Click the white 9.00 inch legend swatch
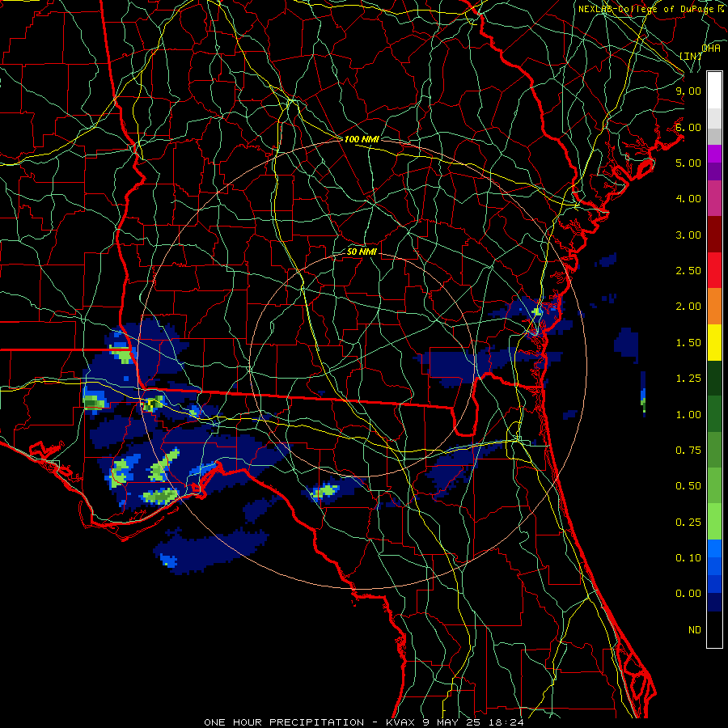The image size is (728, 728). click(x=714, y=90)
